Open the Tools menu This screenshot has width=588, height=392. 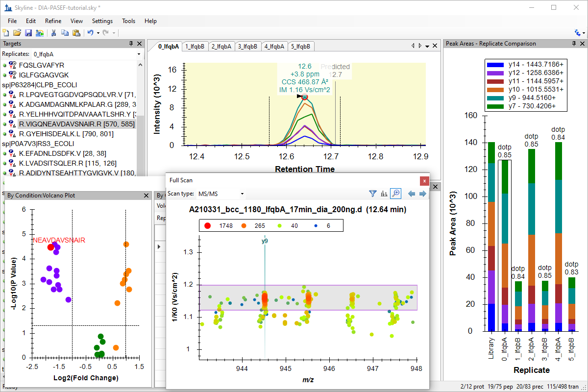pyautogui.click(x=129, y=21)
